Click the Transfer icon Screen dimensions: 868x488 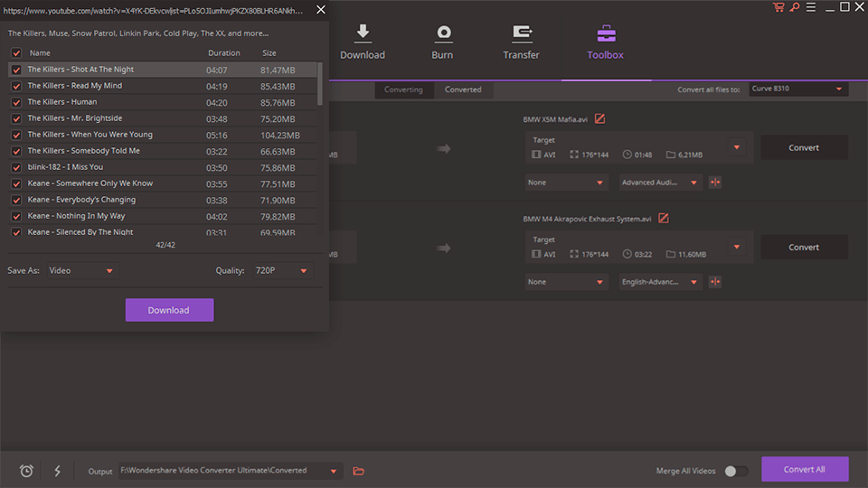(x=522, y=33)
